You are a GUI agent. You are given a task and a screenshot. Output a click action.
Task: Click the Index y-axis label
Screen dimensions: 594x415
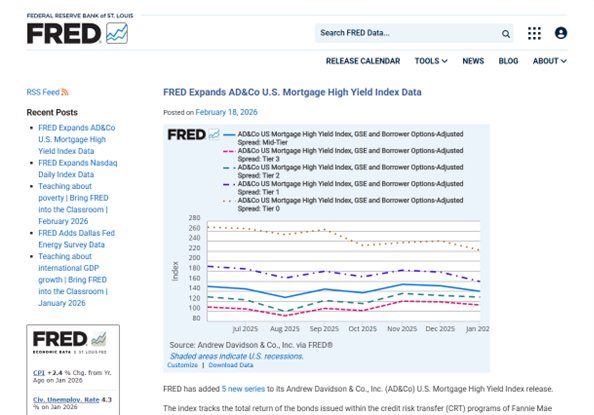175,271
